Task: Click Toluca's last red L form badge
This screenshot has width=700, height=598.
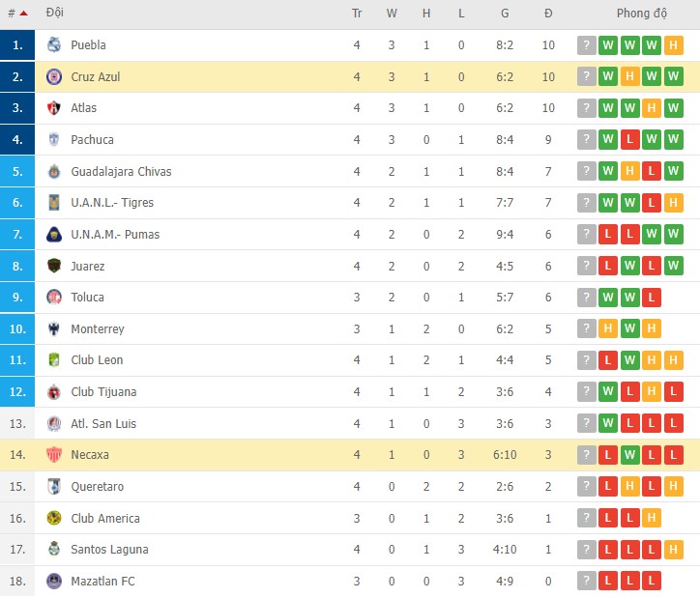Action: (x=652, y=298)
